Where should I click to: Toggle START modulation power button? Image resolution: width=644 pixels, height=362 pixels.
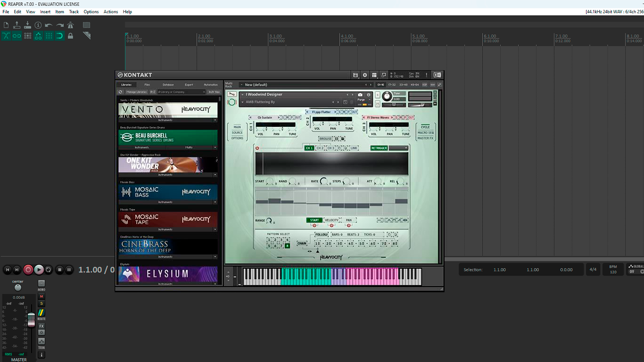click(x=314, y=225)
